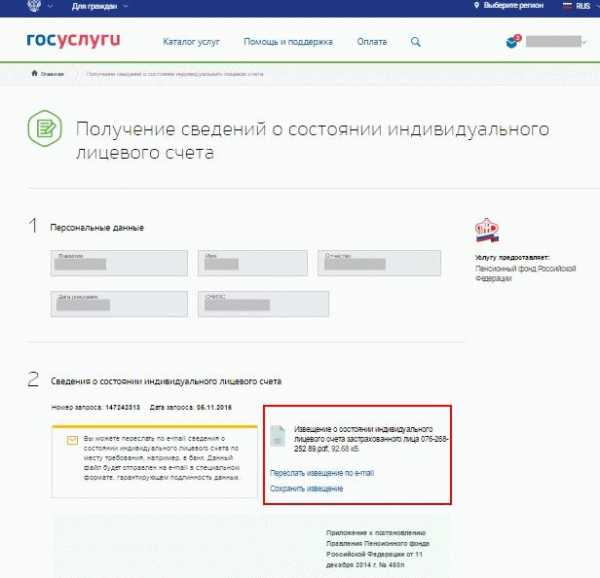The height and width of the screenshot is (578, 600).
Task: Click the PDF document file icon
Action: coord(277,436)
